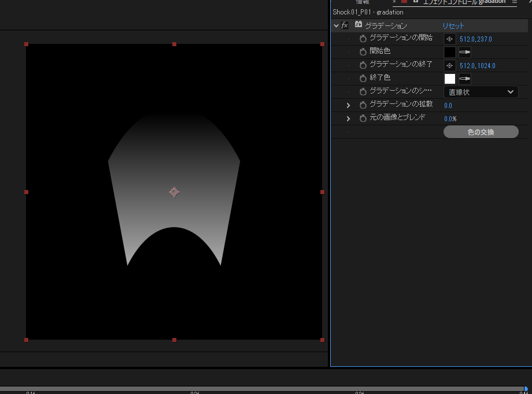The image size is (532, 394).
Task: Pick 開始色 with the eyedropper
Action: click(464, 52)
